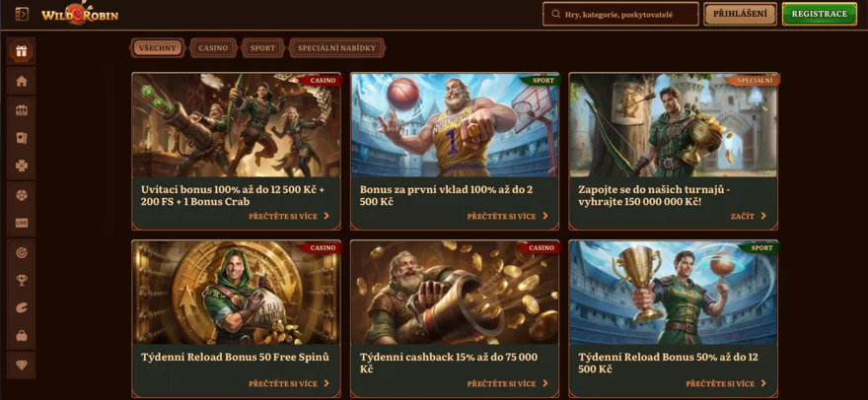This screenshot has height=400, width=868.
Task: Open the LIVE sidebar icon
Action: [x=22, y=223]
